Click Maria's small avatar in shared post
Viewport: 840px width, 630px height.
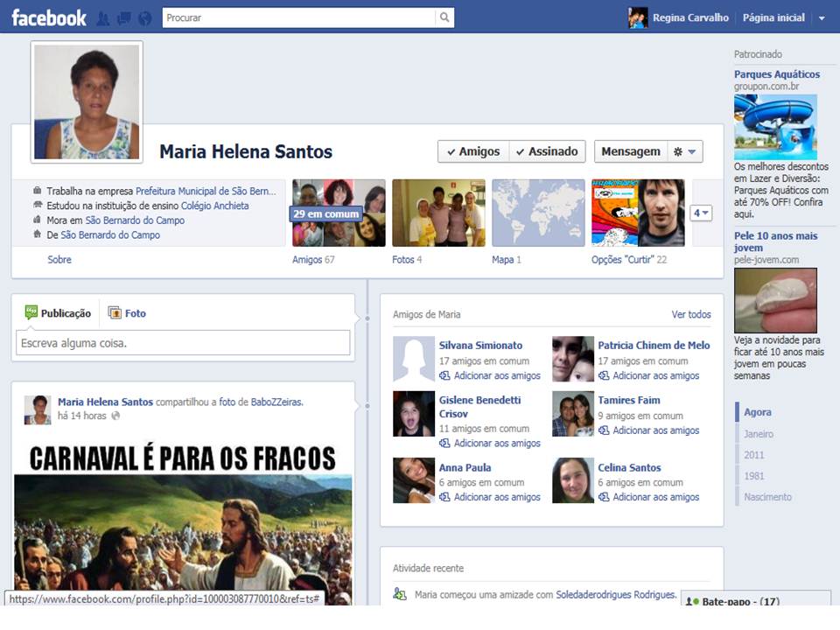pos(38,409)
